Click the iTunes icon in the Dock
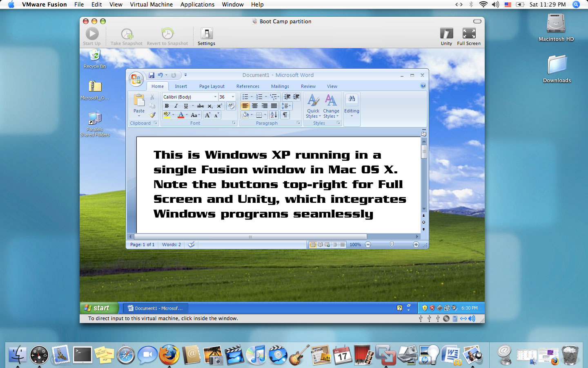 pos(256,355)
